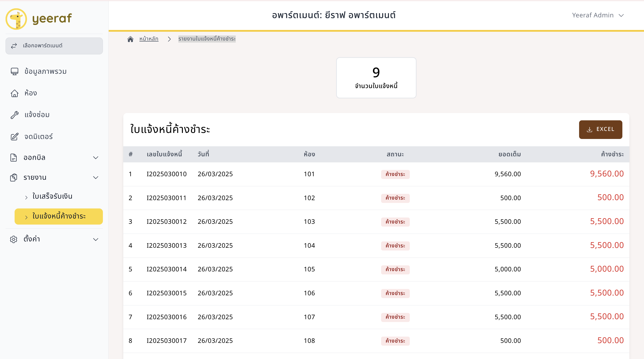644x359 pixels.
Task: Click the ค้างชำระ column header
Action: point(612,154)
